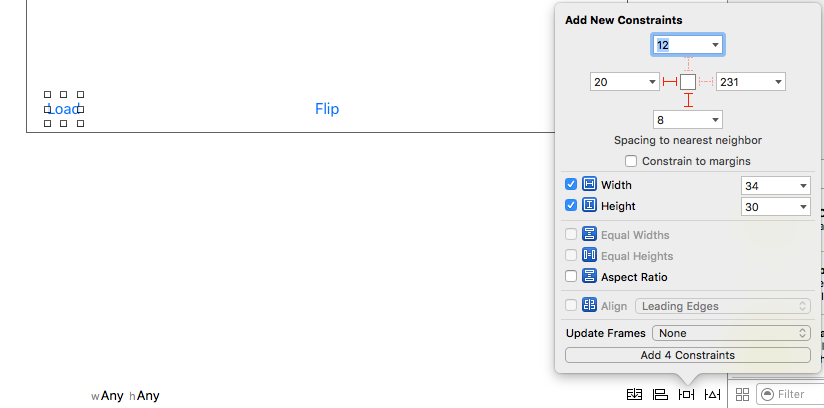Click the wAny hAny size class control
Viewport: 824px width, 408px height.
click(x=126, y=396)
